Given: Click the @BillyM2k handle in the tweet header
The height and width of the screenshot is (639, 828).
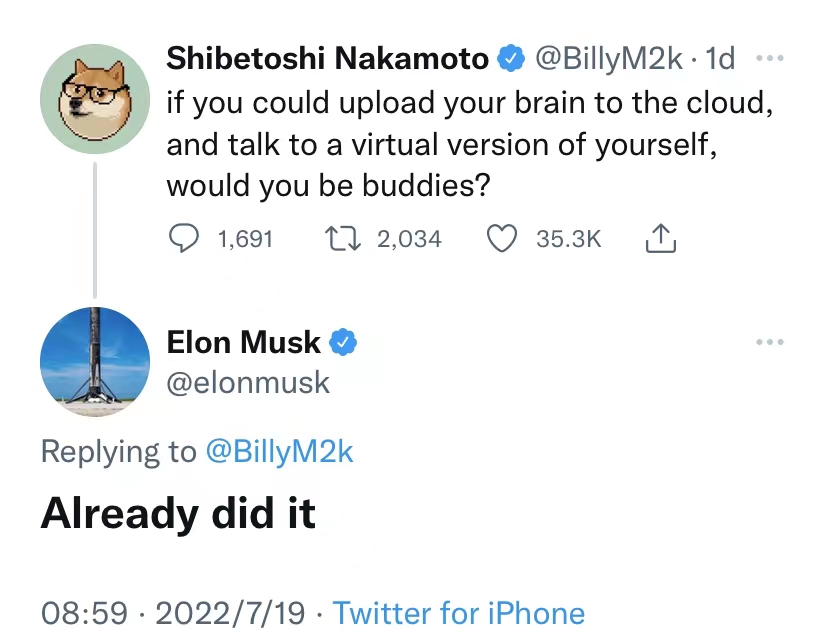Looking at the screenshot, I should click(609, 60).
